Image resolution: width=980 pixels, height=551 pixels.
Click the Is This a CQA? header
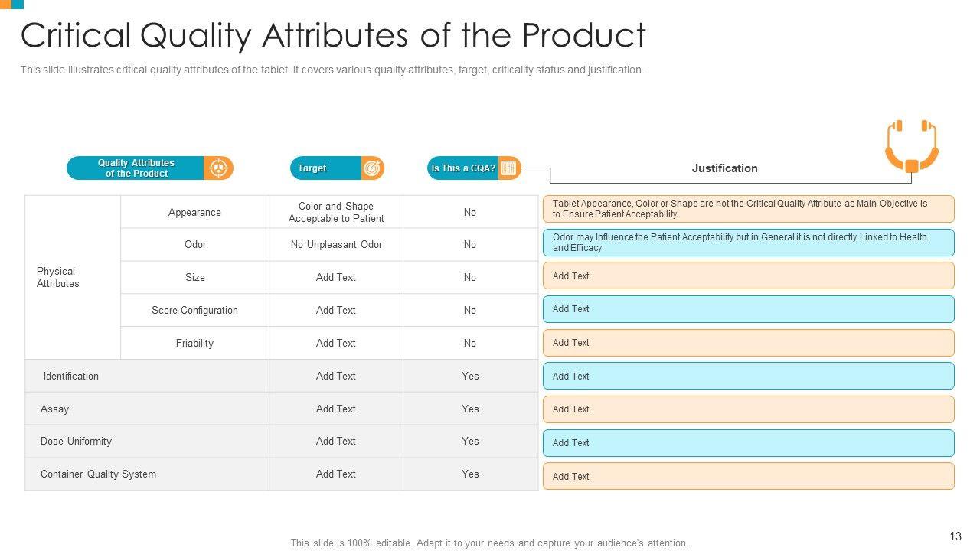463,168
